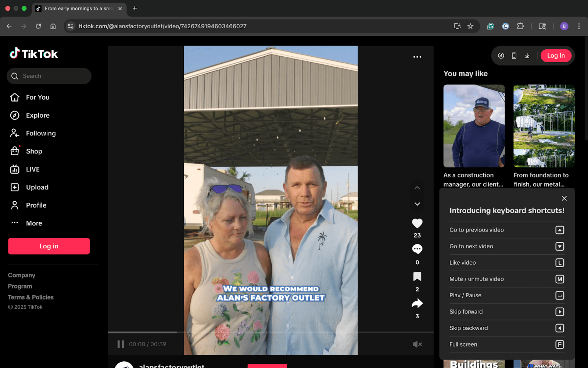Open the Terms & Policies link

[31, 297]
